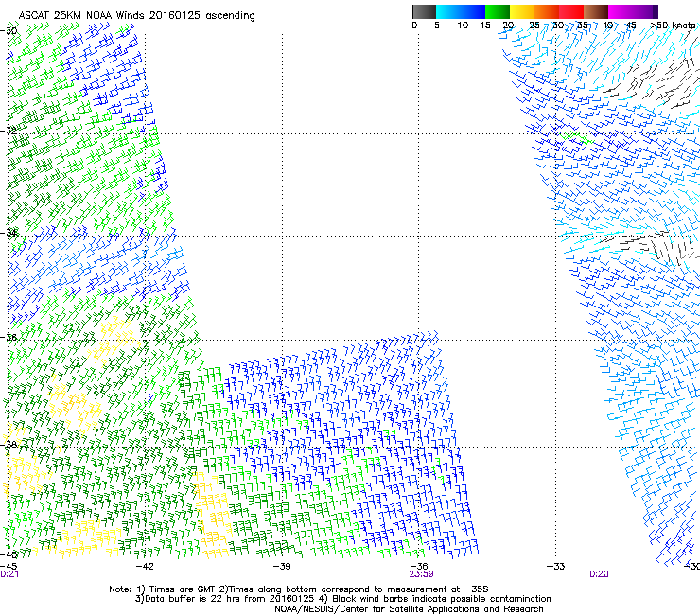Click longitude label -33
The height and width of the screenshot is (615, 700).
(x=556, y=567)
